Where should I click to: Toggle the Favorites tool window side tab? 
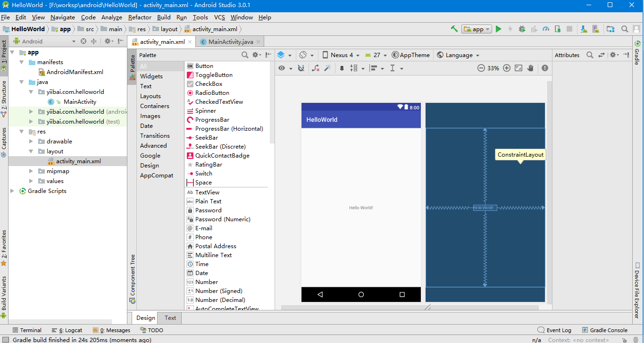tap(4, 248)
